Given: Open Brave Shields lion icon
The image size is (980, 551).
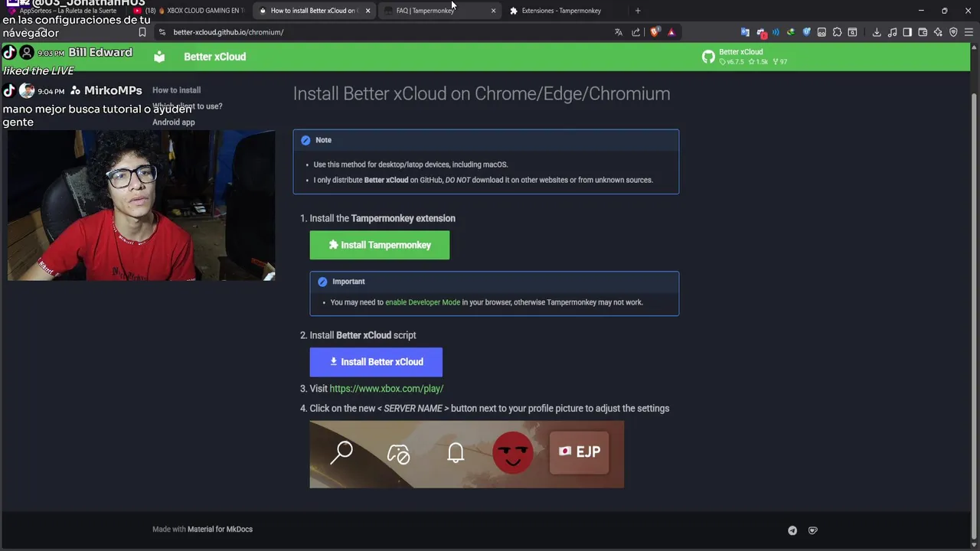Looking at the screenshot, I should (655, 32).
